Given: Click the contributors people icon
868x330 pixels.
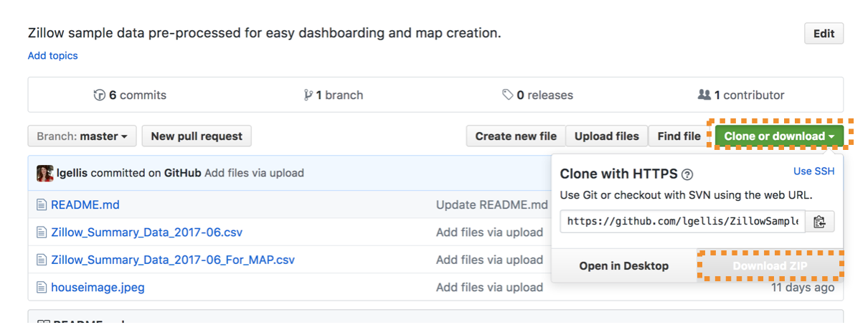Looking at the screenshot, I should [x=704, y=95].
